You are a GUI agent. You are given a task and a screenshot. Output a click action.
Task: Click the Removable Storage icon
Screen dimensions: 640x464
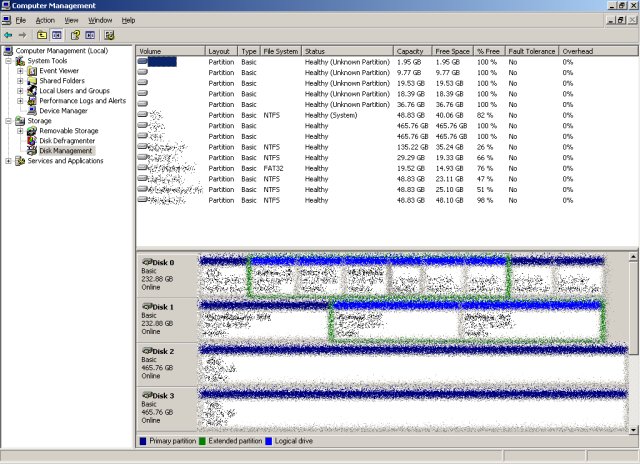click(x=32, y=131)
